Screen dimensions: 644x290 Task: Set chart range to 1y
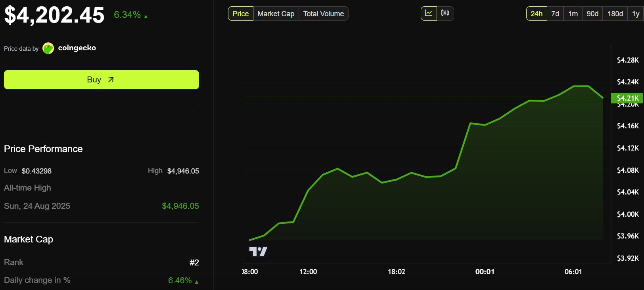(x=636, y=13)
